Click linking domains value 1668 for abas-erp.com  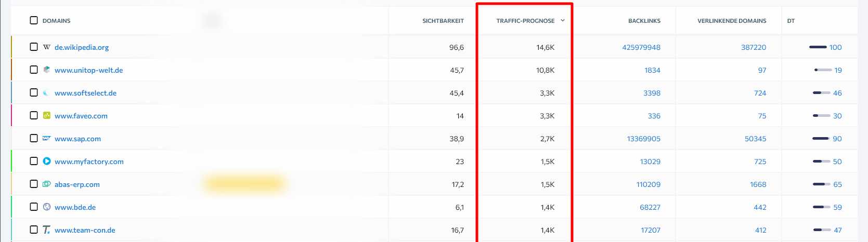(x=758, y=184)
